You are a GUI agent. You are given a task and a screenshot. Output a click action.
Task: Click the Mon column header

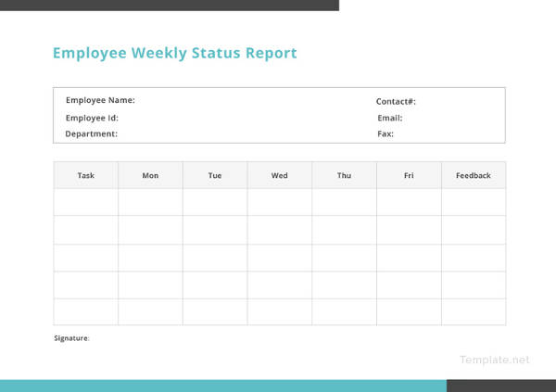point(150,175)
